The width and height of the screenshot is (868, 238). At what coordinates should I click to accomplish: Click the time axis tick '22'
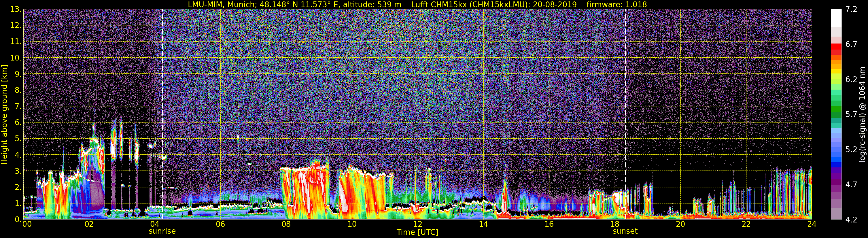pyautogui.click(x=746, y=224)
